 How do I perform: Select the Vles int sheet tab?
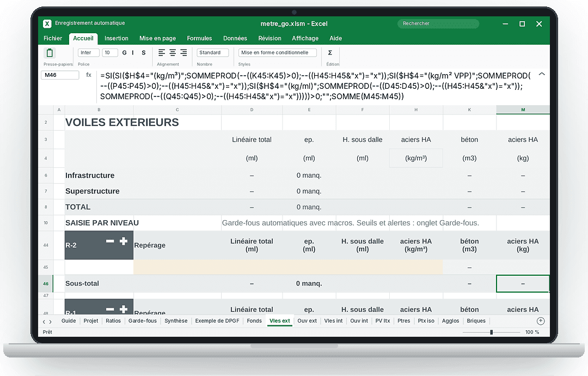[333, 321]
